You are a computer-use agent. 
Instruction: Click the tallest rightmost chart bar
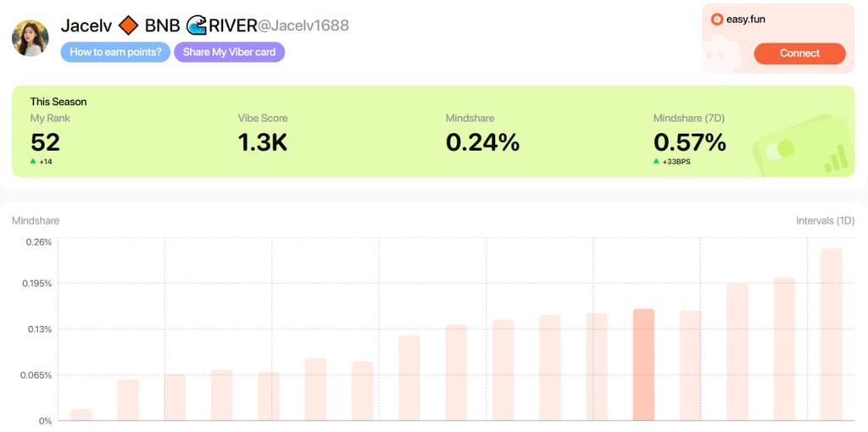831,334
